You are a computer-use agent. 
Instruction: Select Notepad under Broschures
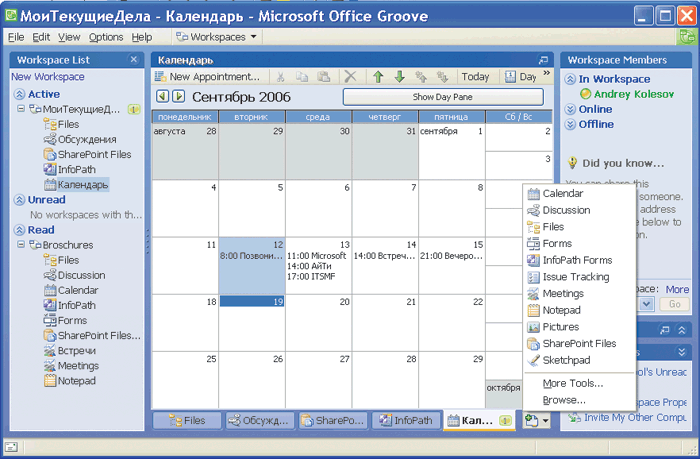point(70,381)
